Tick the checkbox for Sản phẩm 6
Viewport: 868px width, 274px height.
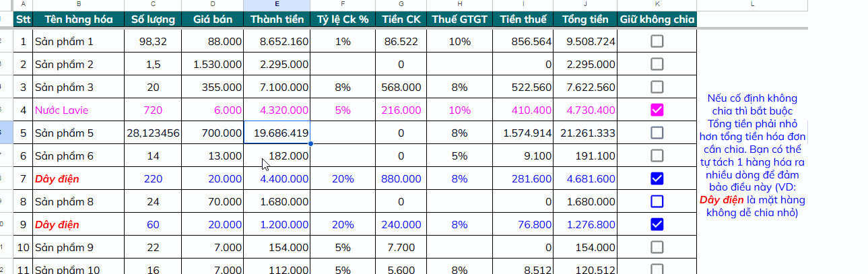(x=657, y=156)
